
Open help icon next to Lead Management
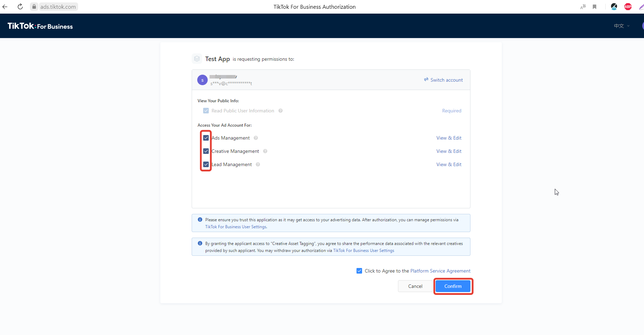(258, 164)
